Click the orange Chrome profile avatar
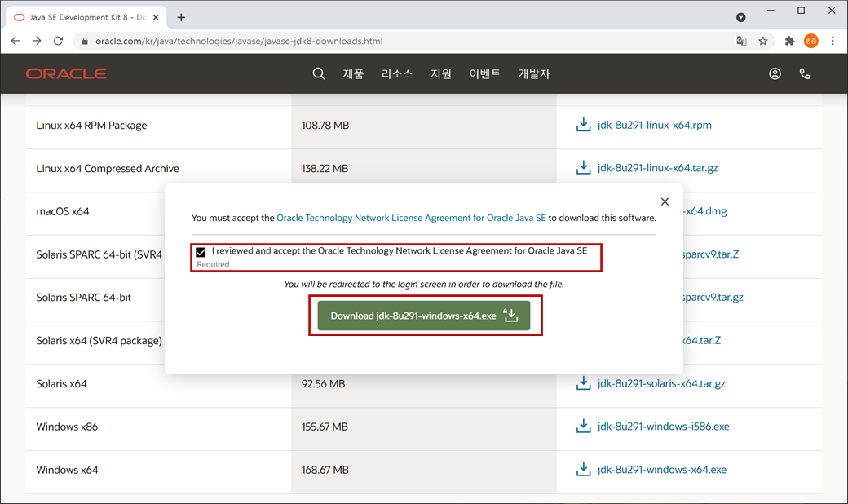The image size is (848, 504). coord(810,41)
